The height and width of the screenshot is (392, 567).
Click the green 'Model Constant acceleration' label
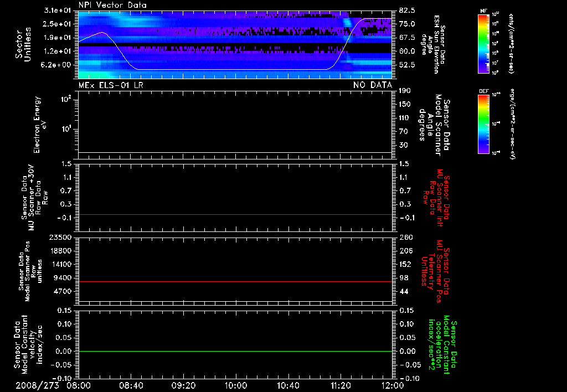(x=442, y=344)
